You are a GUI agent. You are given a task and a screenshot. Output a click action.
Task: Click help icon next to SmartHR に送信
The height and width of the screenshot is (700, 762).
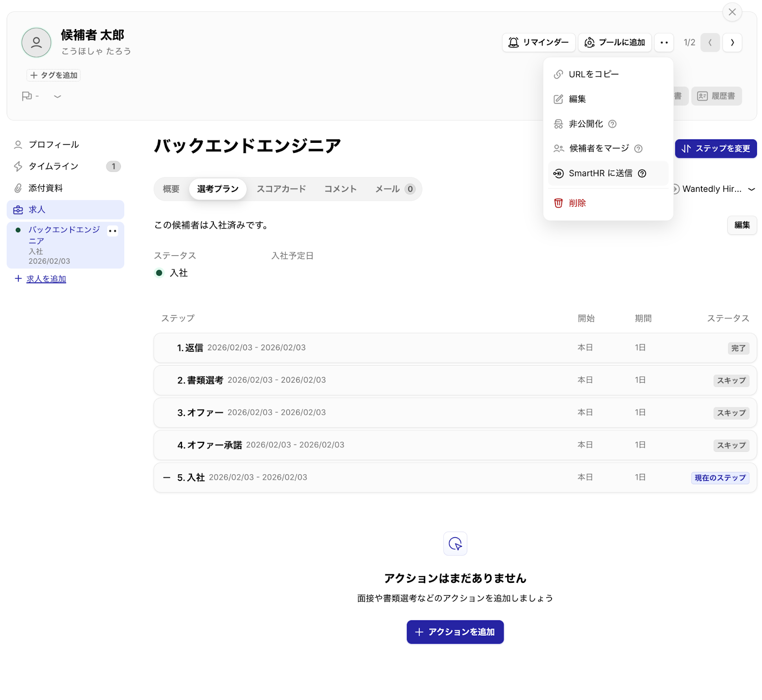coord(642,173)
